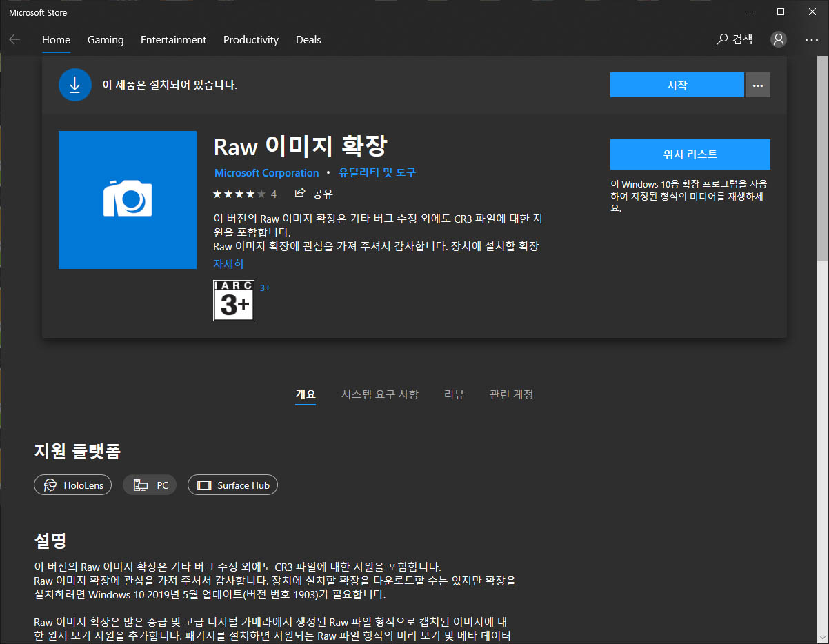This screenshot has width=829, height=644.
Task: Click the 3+ rating link text
Action: point(265,288)
